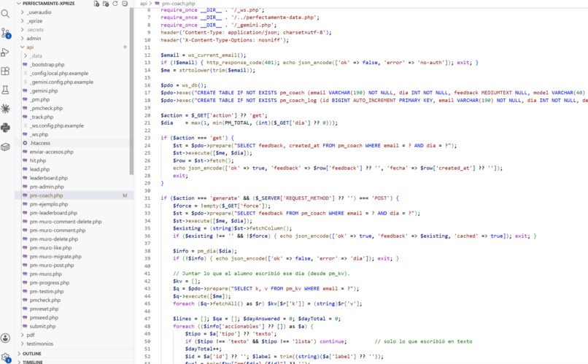This screenshot has width=588, height=364.
Task: Select the modified pm-coach.php file in explorer
Action: 46,195
